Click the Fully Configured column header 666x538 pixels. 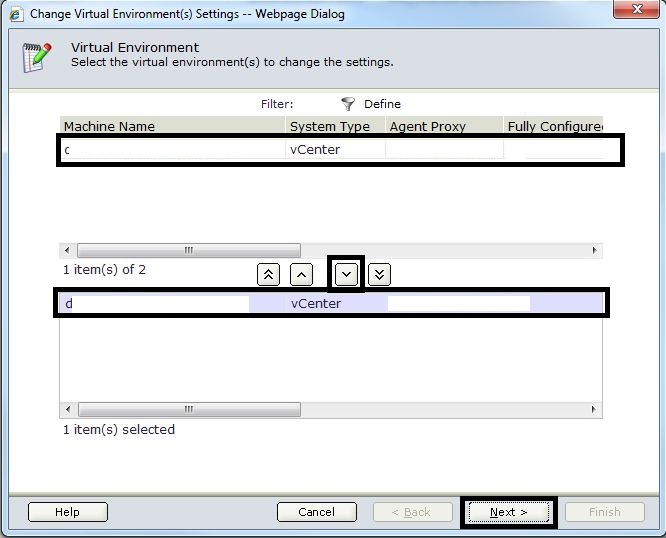point(553,126)
